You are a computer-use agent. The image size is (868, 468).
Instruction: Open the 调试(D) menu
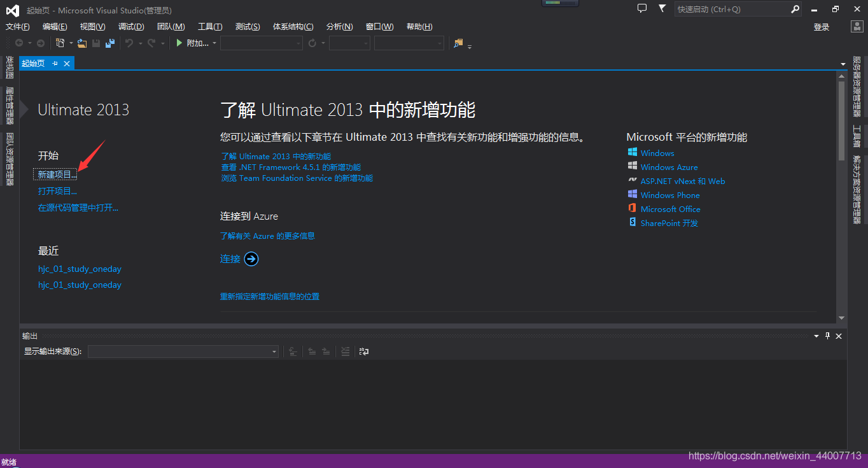coord(131,26)
